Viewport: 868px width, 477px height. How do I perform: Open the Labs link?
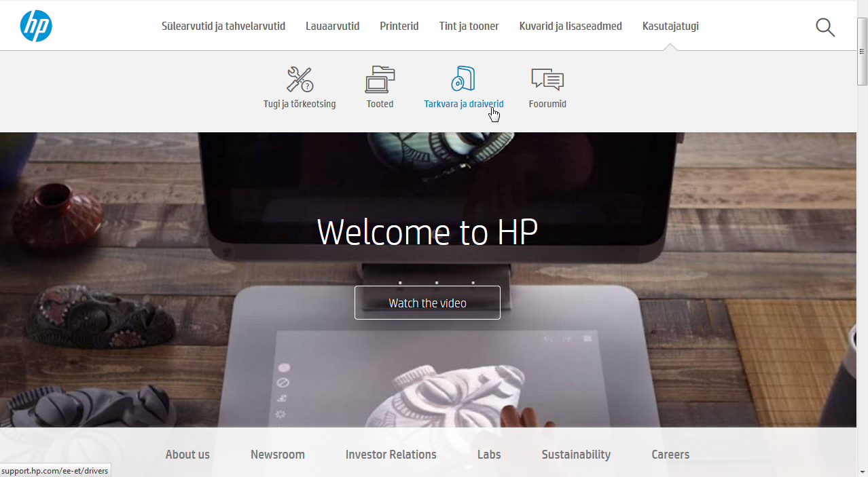[x=489, y=455]
